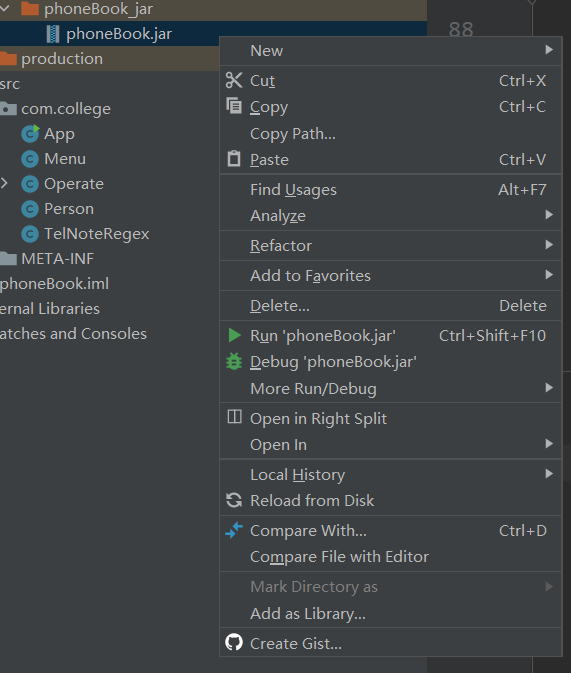Click the blue Compare With arrows icon

(234, 530)
